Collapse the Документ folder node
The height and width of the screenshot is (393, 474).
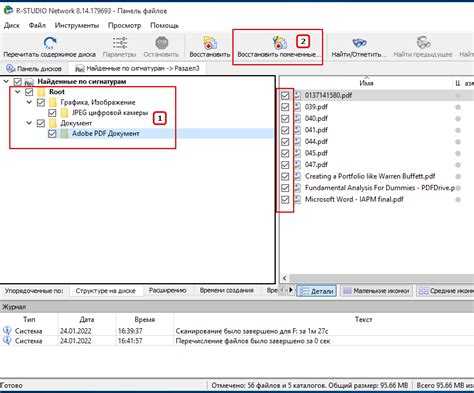[x=29, y=123]
